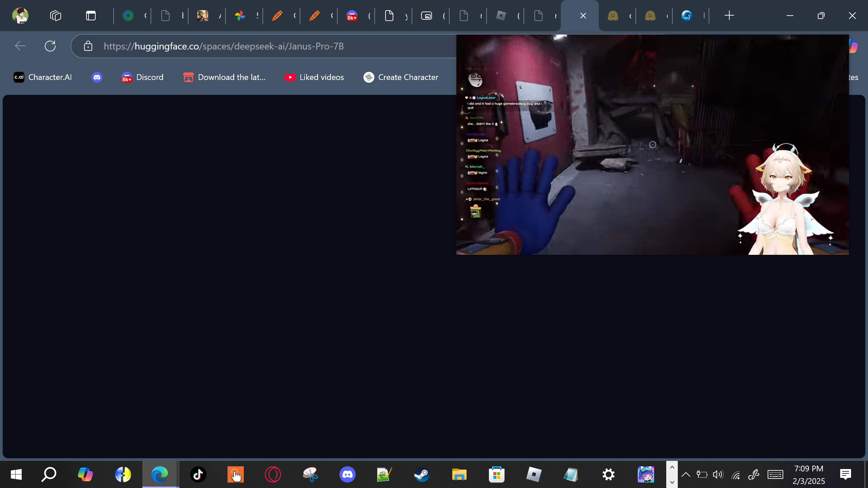Open the Action Center notifications

pyautogui.click(x=846, y=474)
